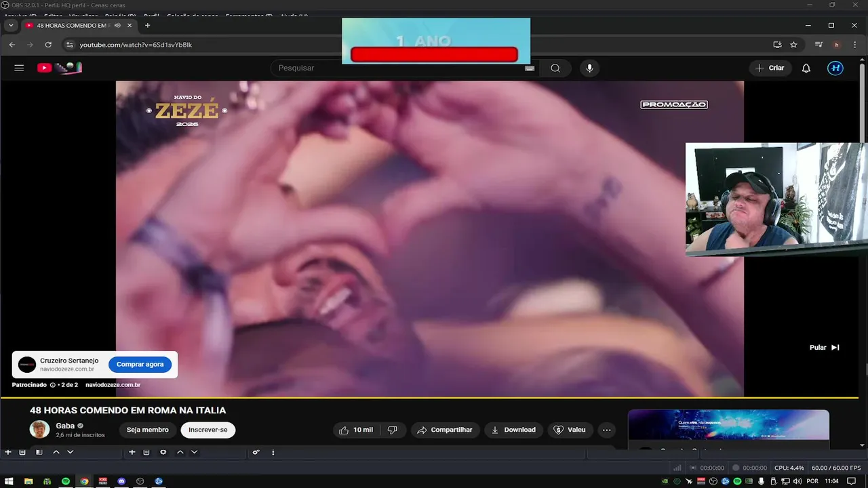Click Comprar agora ad button
The height and width of the screenshot is (488, 868).
click(x=140, y=365)
